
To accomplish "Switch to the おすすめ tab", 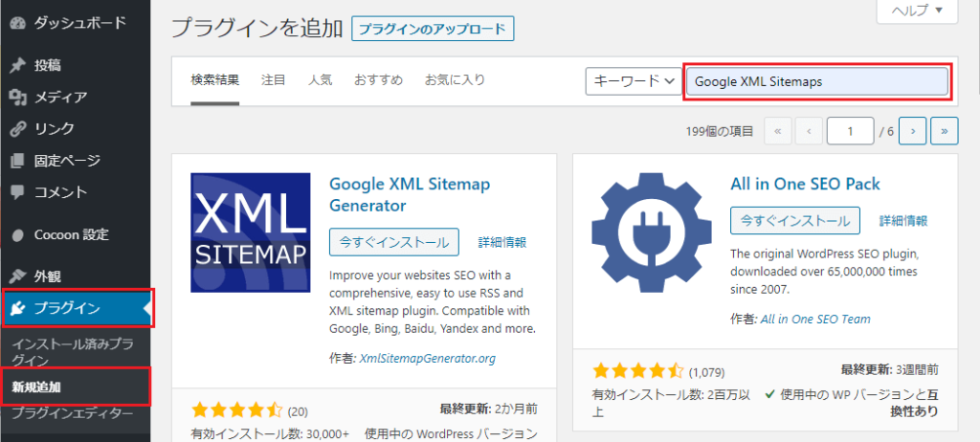I will (x=378, y=80).
